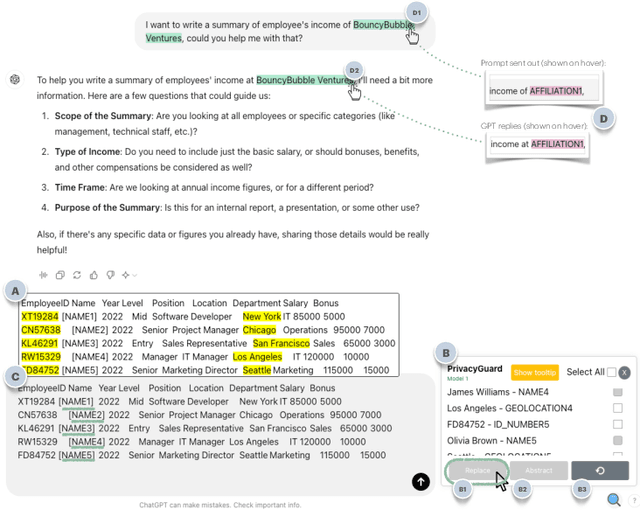
Task: Click highlighted ID KL46291 in preview box
Action: [40, 344]
